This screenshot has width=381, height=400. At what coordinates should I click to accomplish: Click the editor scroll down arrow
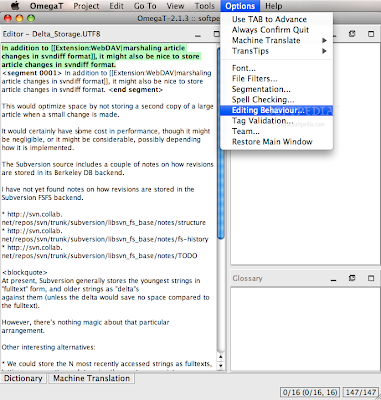coord(220,366)
